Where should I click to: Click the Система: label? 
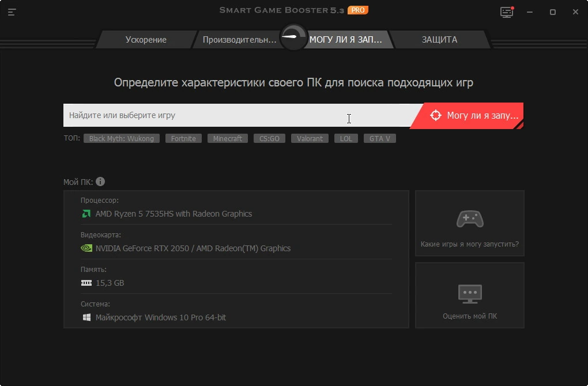tap(95, 304)
